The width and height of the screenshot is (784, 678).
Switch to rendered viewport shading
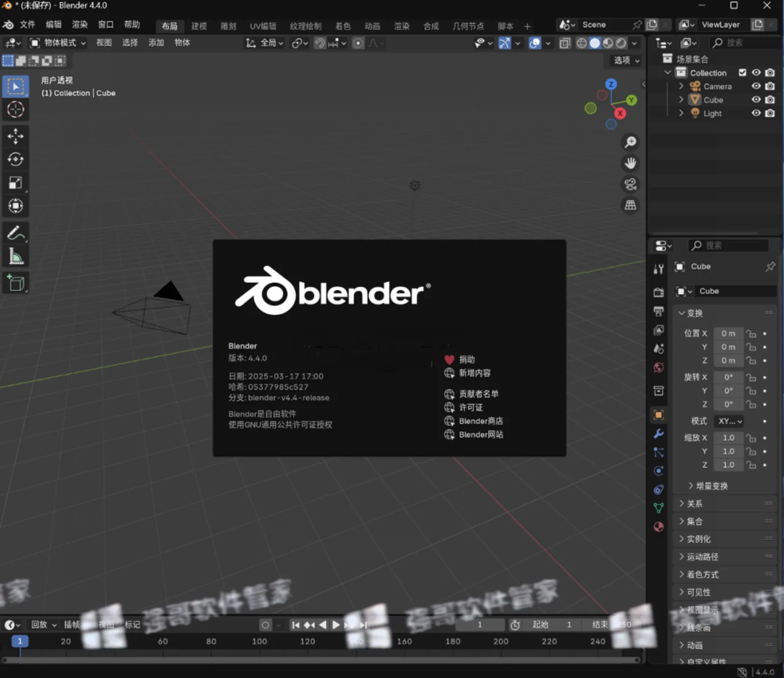point(621,43)
